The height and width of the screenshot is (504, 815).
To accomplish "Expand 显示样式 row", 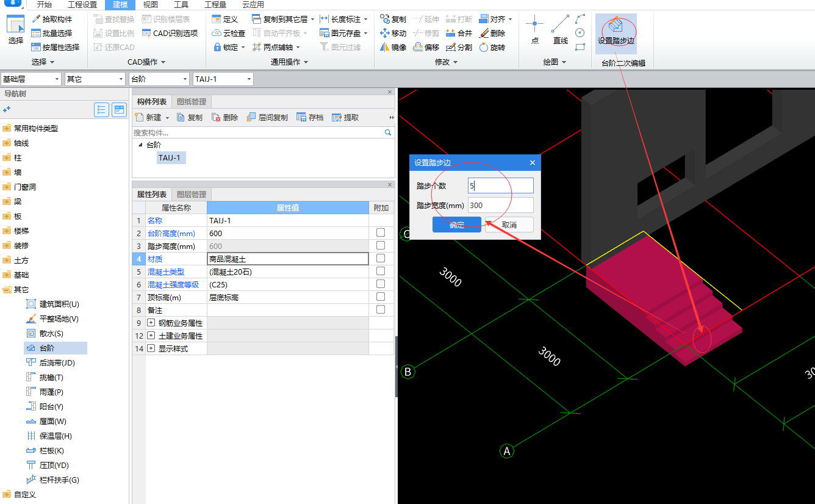I will (151, 348).
